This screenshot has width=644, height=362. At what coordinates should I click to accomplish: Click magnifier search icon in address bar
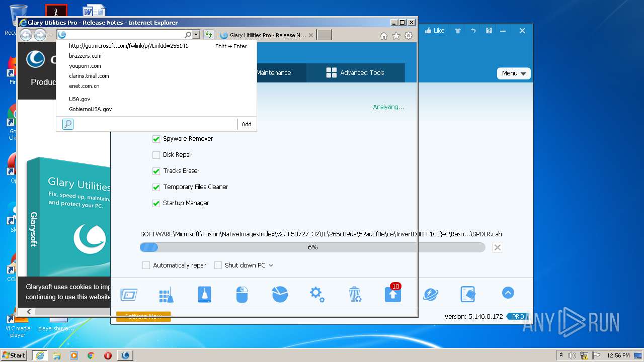[188, 35]
